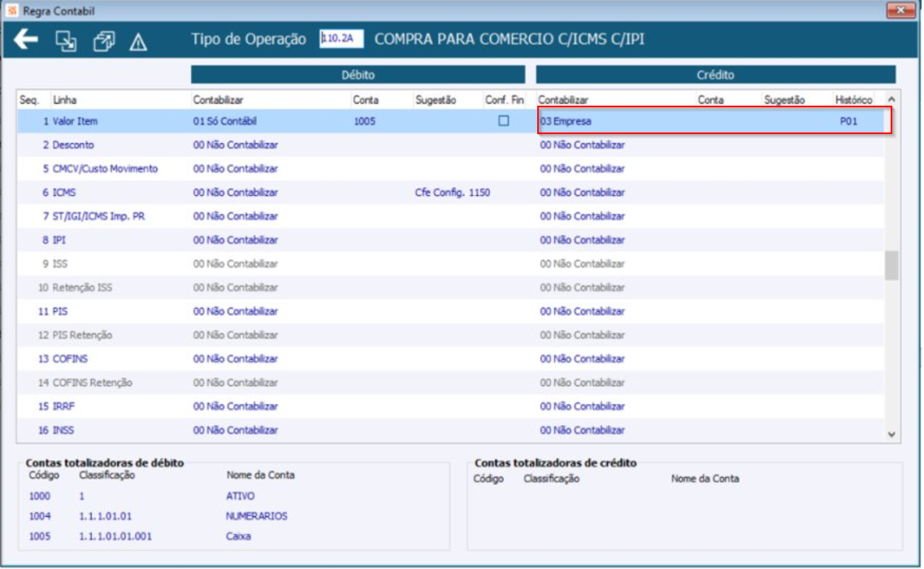Click classification 1.1.1.01.01.001
This screenshot has width=924, height=569.
115,536
